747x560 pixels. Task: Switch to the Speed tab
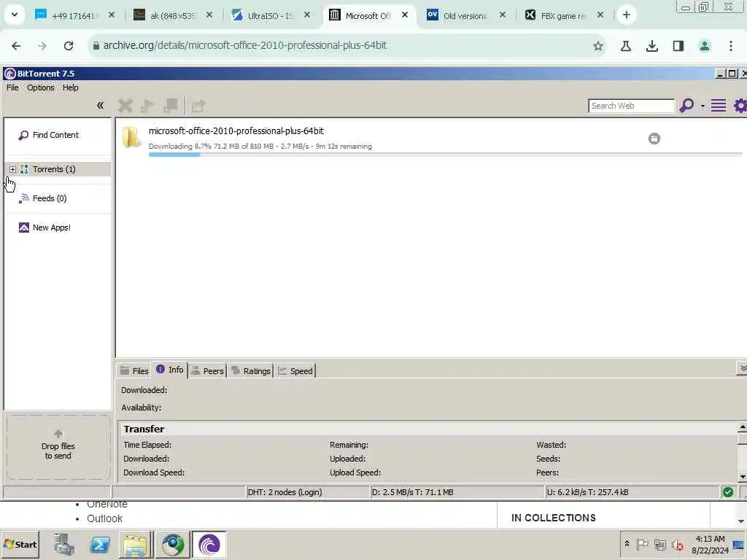[x=295, y=371]
